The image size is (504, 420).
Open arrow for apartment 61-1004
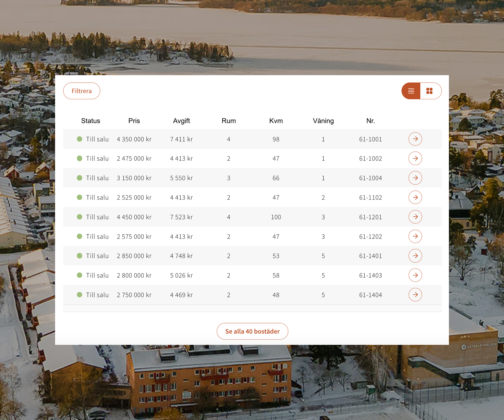[x=415, y=178]
